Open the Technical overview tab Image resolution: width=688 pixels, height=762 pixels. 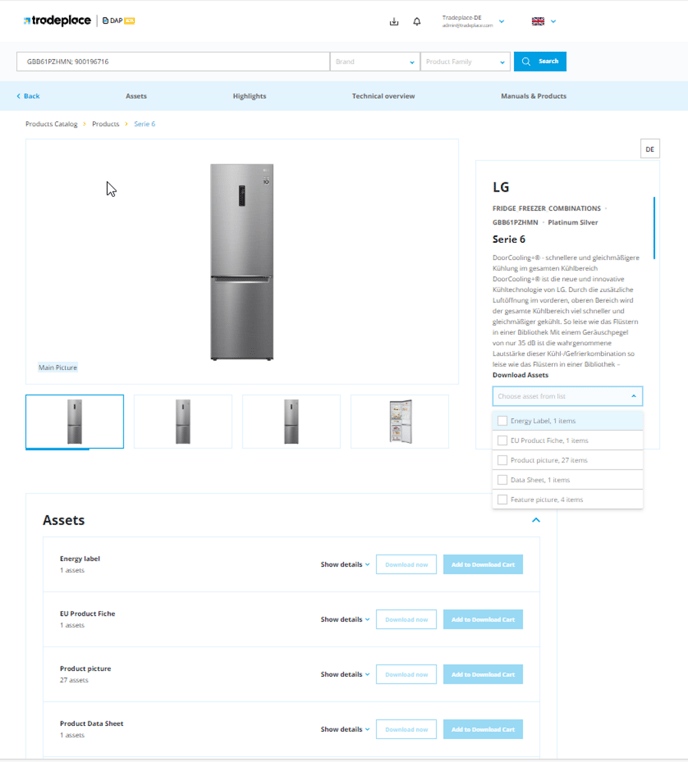pos(383,96)
